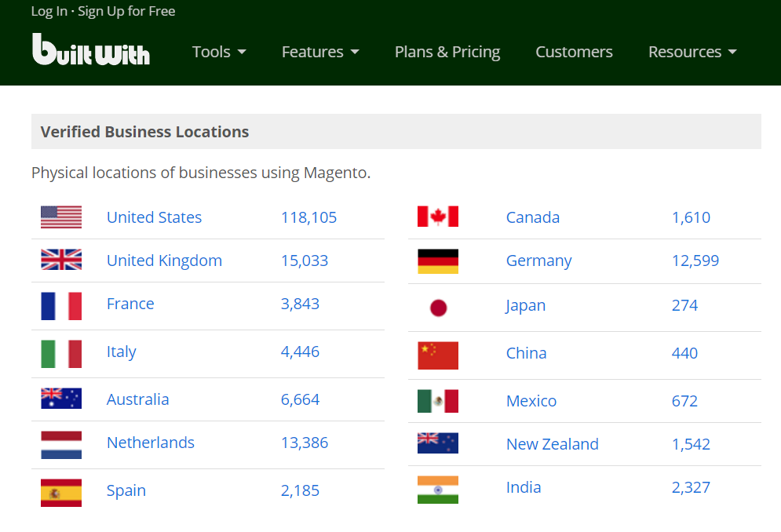Click the 672 count for Mexico
781x532 pixels.
point(684,401)
